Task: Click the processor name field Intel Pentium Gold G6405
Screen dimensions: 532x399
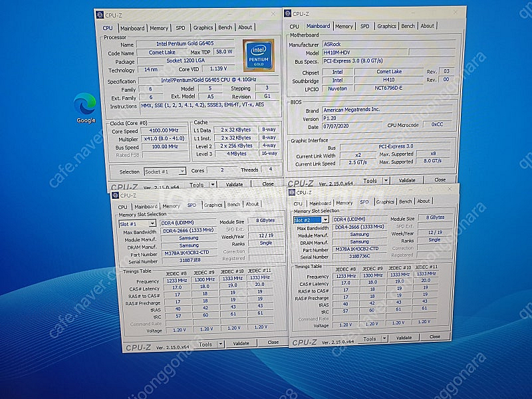Action: (185, 43)
